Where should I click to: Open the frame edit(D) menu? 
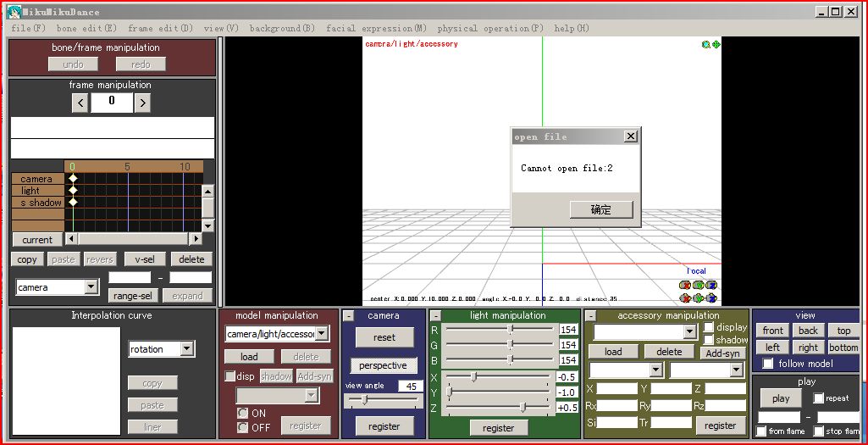(161, 28)
